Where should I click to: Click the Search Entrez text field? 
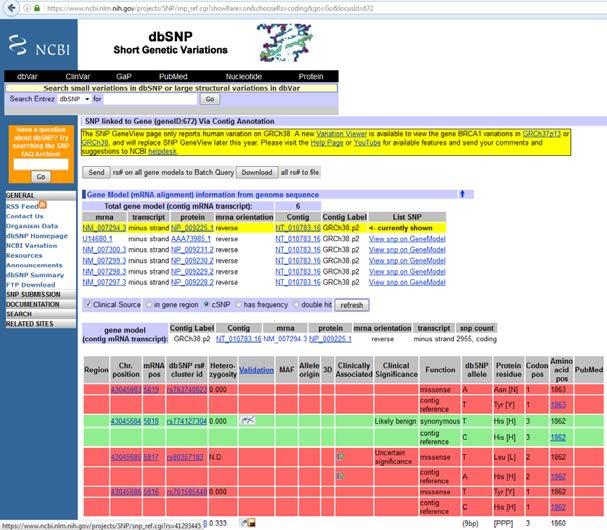coord(151,99)
